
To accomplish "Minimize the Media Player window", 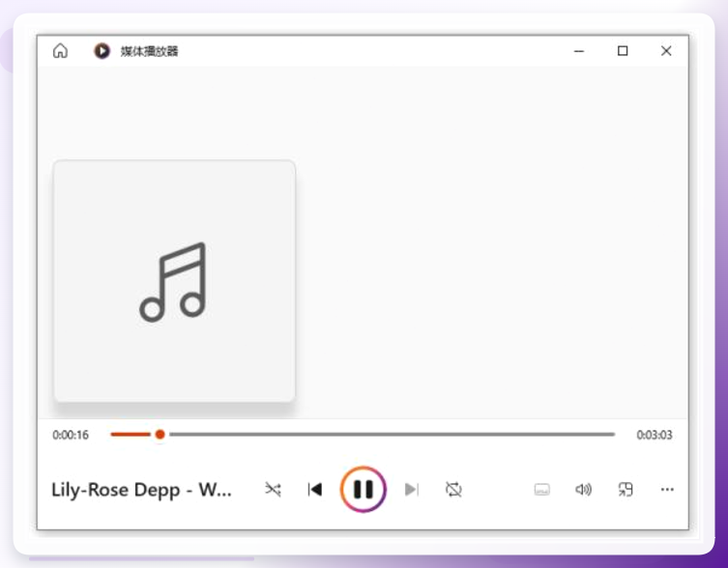I will tap(579, 51).
